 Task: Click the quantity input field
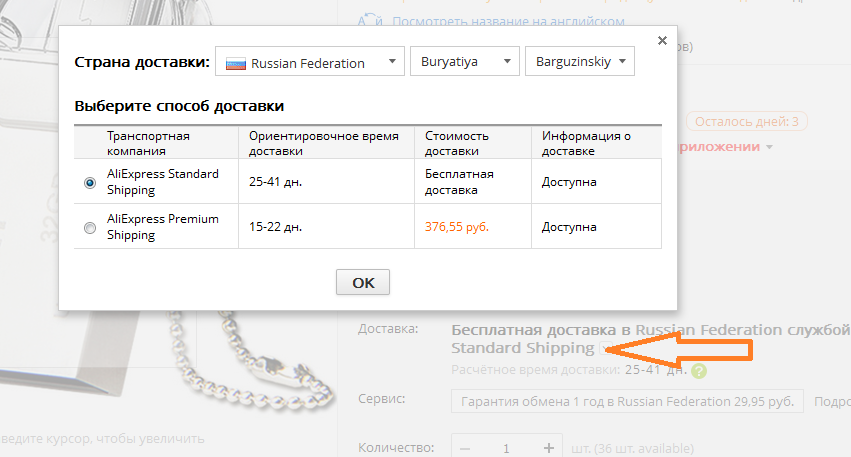tap(506, 448)
